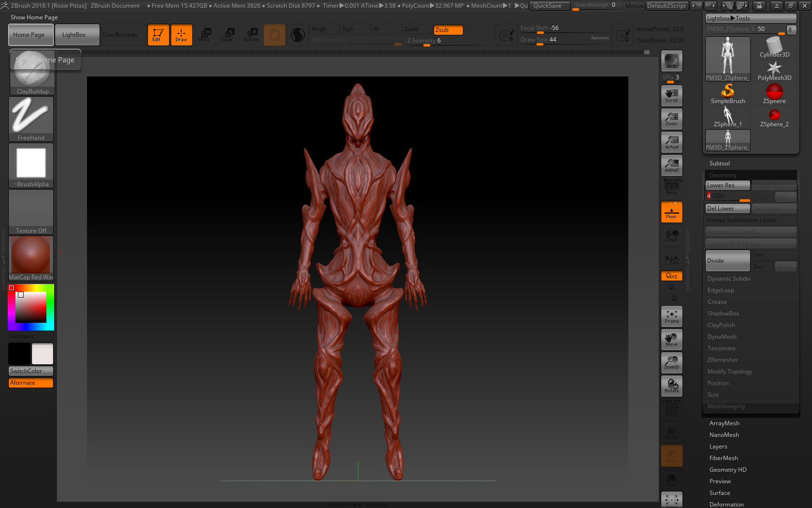Click the Actual size icon
812x508 pixels.
[671, 142]
